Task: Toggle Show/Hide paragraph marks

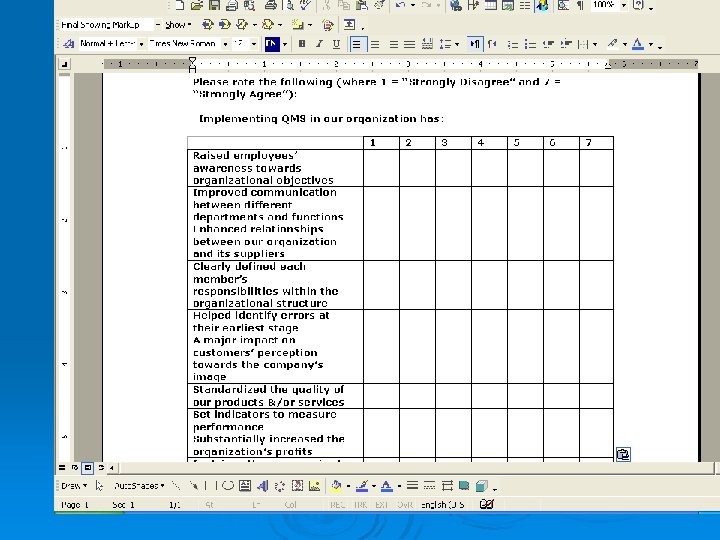Action: pos(581,6)
